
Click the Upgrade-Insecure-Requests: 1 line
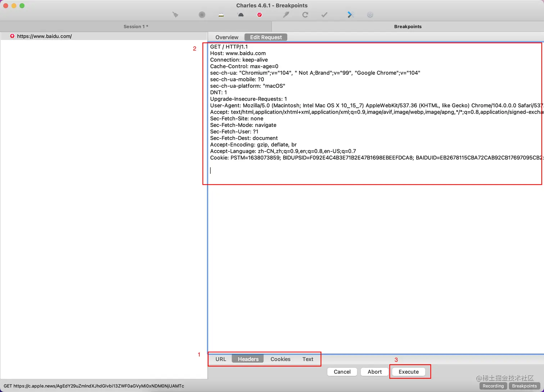pos(249,99)
